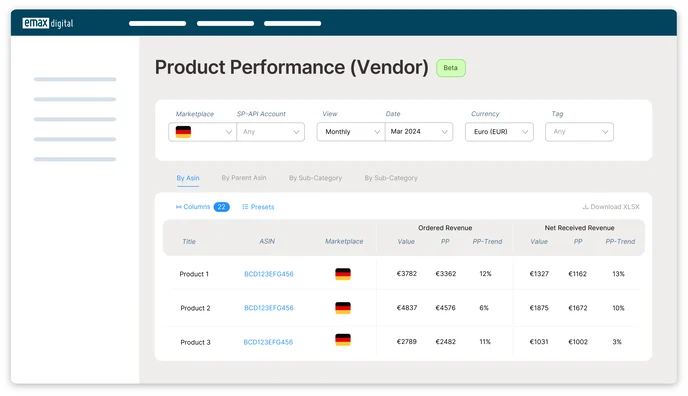Click the column count badge 22

(222, 207)
